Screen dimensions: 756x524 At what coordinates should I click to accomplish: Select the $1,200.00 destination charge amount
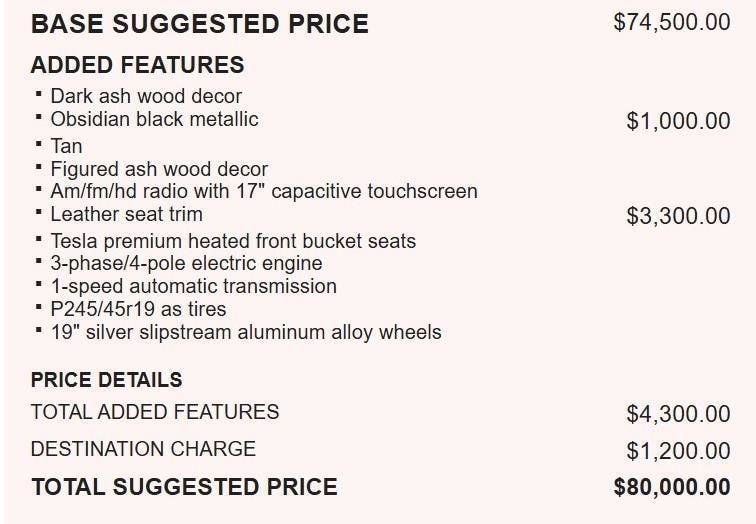click(x=678, y=451)
